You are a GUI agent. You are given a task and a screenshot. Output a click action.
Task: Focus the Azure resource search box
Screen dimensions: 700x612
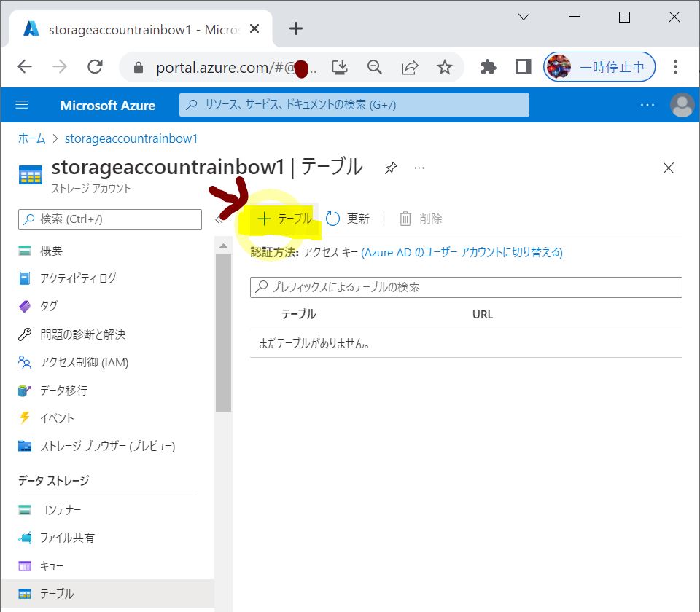coord(354,105)
